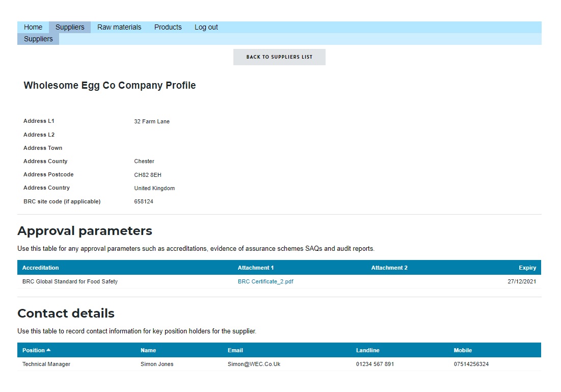The image size is (561, 392).
Task: Click the 'Address L1' label
Action: point(39,121)
